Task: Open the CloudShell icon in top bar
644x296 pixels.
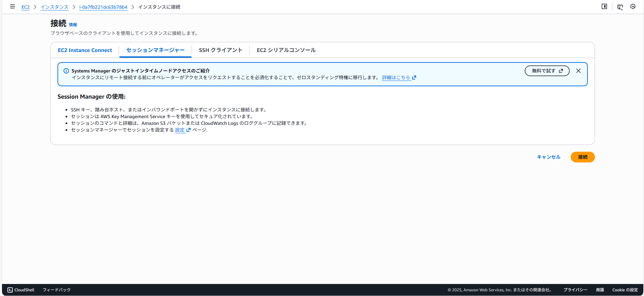Action: (x=620, y=7)
